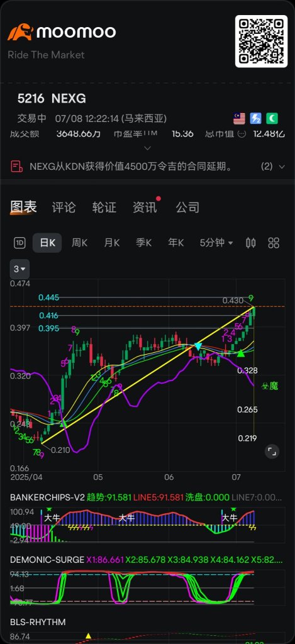295x644 pixels.
Task: Switch to the 评论 tab
Action: 64,207
